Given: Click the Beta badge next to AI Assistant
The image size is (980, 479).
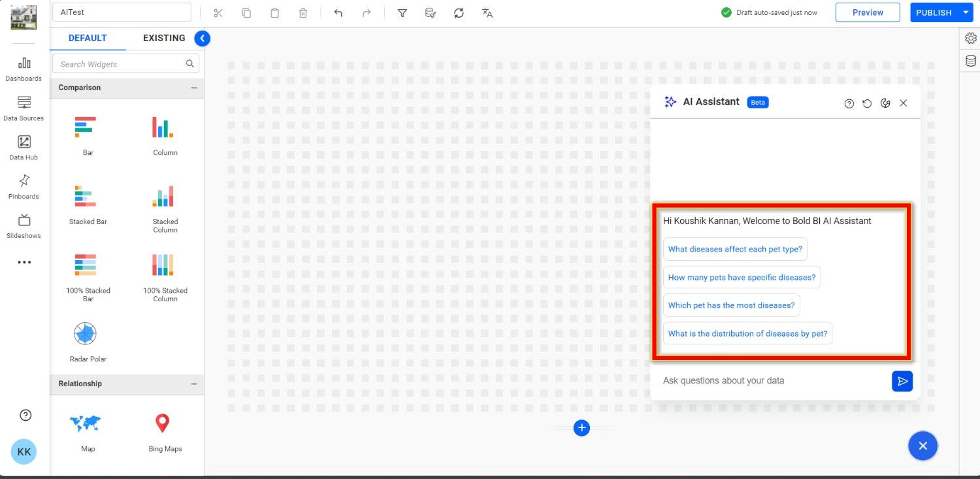Looking at the screenshot, I should pos(758,103).
